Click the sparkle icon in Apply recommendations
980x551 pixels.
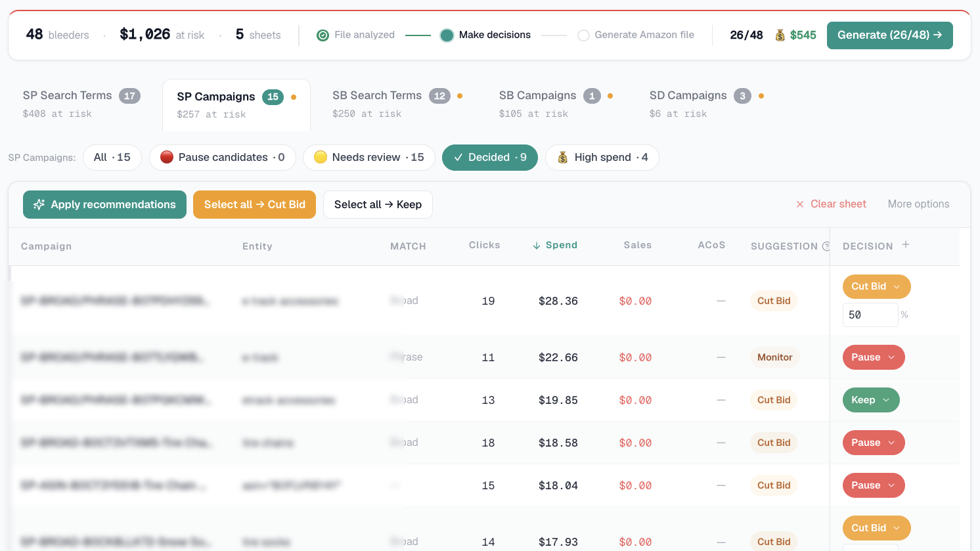click(39, 205)
